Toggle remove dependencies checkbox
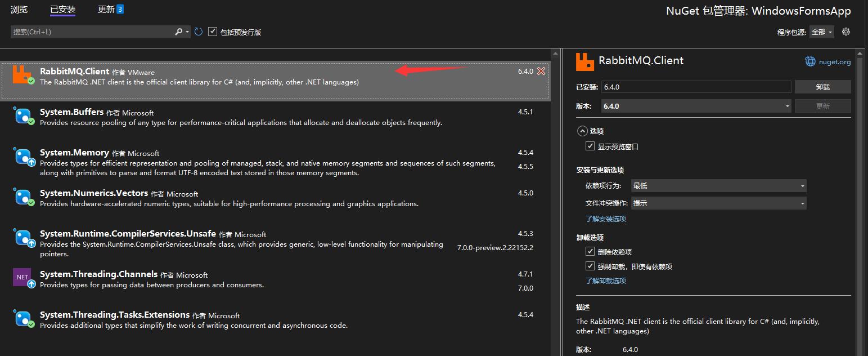Screen dimensions: 868x356 tap(590, 251)
